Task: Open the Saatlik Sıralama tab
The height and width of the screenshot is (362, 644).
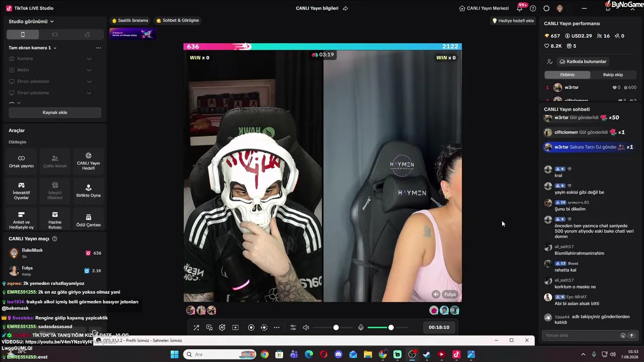Action: [x=130, y=21]
